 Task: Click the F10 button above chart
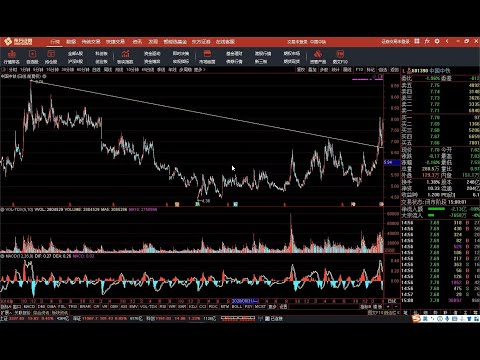(x=359, y=70)
